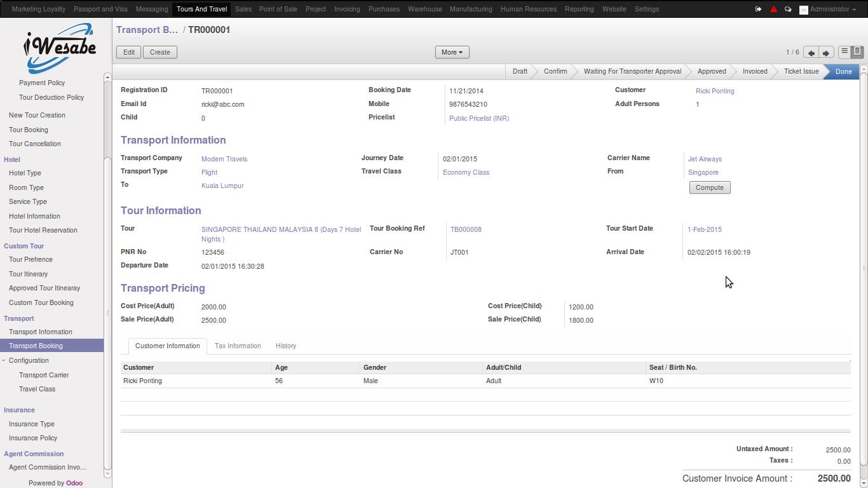Open Administrator user dropdown

(x=833, y=10)
